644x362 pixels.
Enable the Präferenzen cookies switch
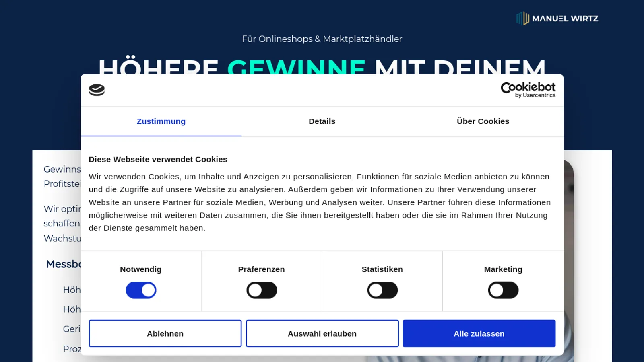(262, 290)
